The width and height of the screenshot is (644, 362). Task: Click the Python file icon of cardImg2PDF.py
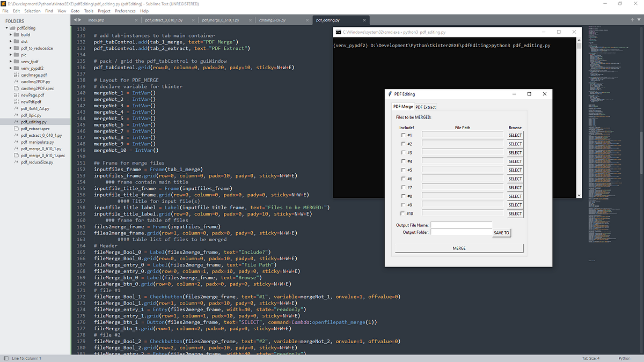pos(17,82)
